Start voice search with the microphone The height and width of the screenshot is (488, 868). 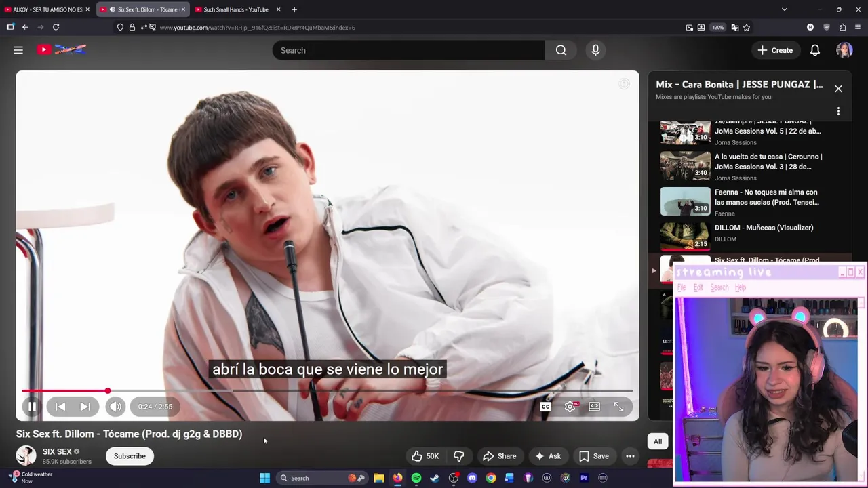click(595, 50)
